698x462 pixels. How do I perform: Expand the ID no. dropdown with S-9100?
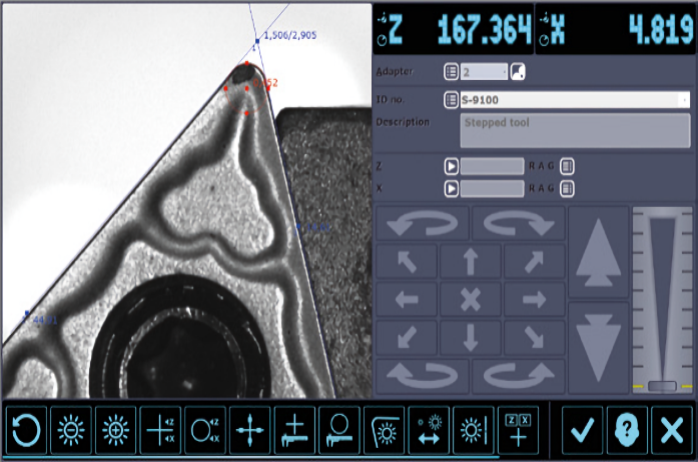pyautogui.click(x=575, y=100)
